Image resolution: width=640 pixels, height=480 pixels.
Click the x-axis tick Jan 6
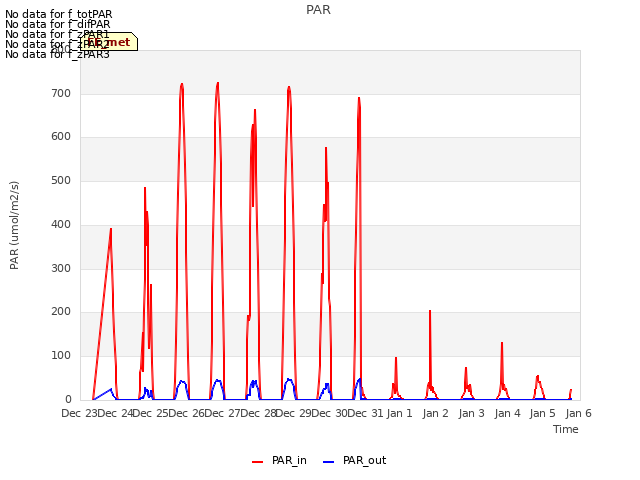pyautogui.click(x=578, y=413)
